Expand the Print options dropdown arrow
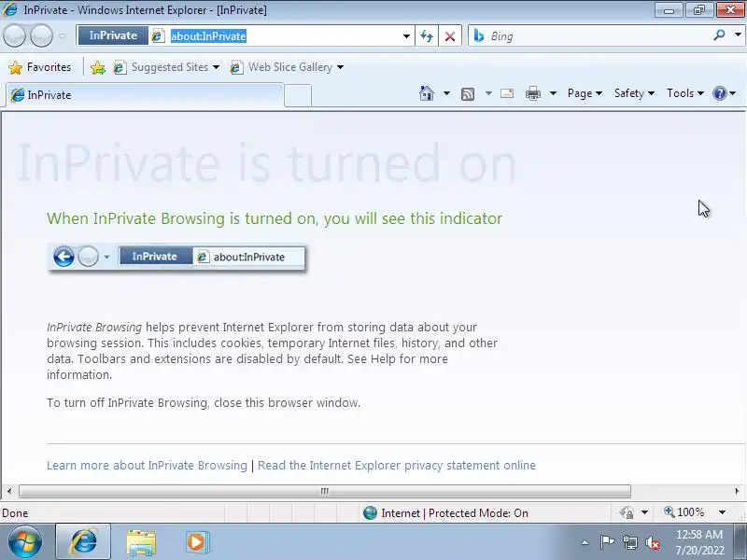747x560 pixels. (553, 93)
